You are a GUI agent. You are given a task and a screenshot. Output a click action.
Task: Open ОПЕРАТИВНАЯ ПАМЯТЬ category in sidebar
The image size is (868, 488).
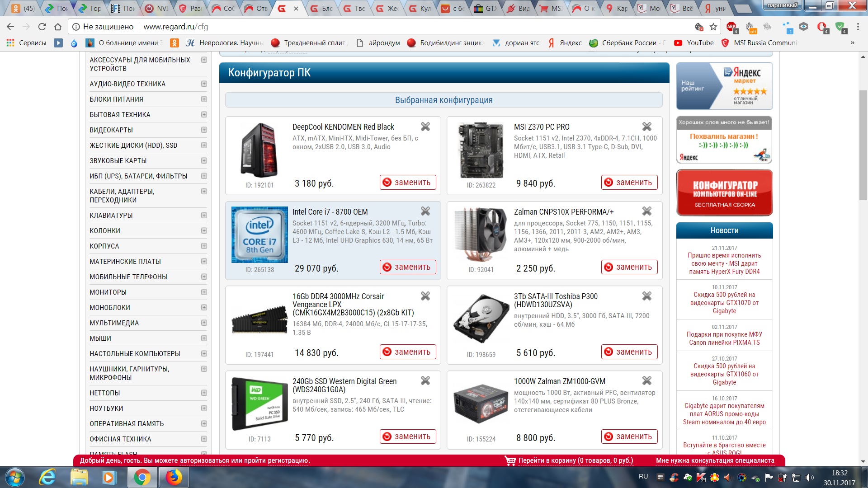tap(127, 424)
